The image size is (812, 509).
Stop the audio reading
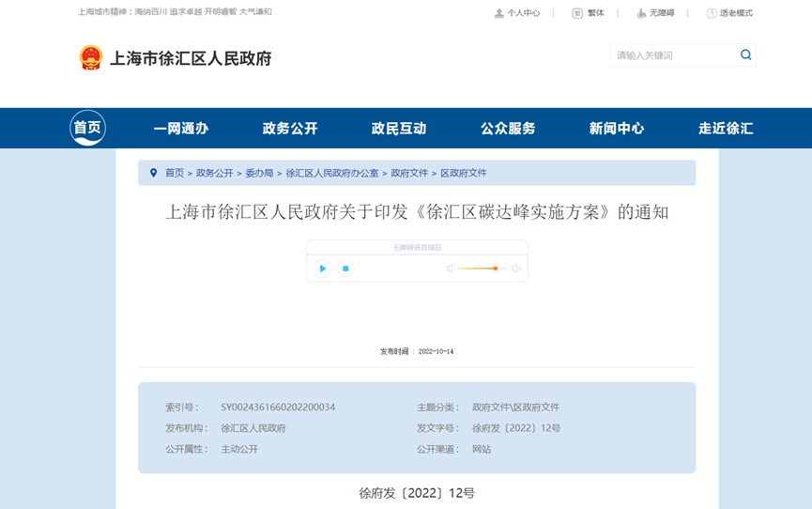pos(345,269)
